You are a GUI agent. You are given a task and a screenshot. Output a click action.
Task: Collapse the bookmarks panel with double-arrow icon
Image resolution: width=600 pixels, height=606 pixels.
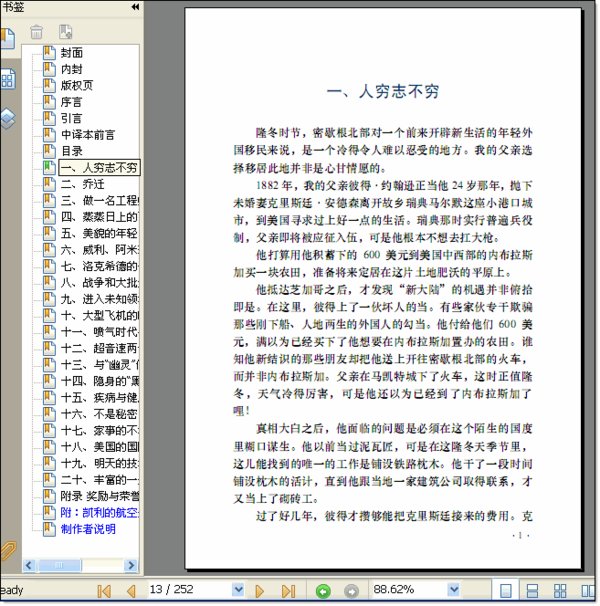135,7
